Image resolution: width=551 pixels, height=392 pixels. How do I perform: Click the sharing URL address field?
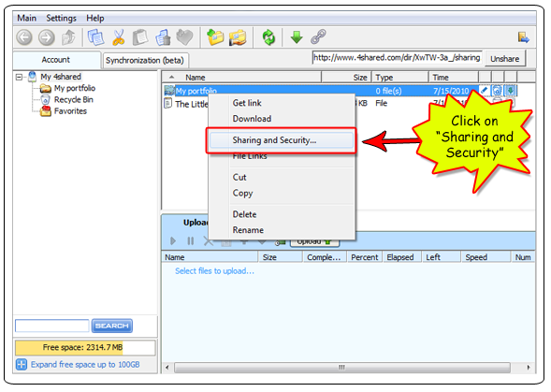pyautogui.click(x=397, y=58)
